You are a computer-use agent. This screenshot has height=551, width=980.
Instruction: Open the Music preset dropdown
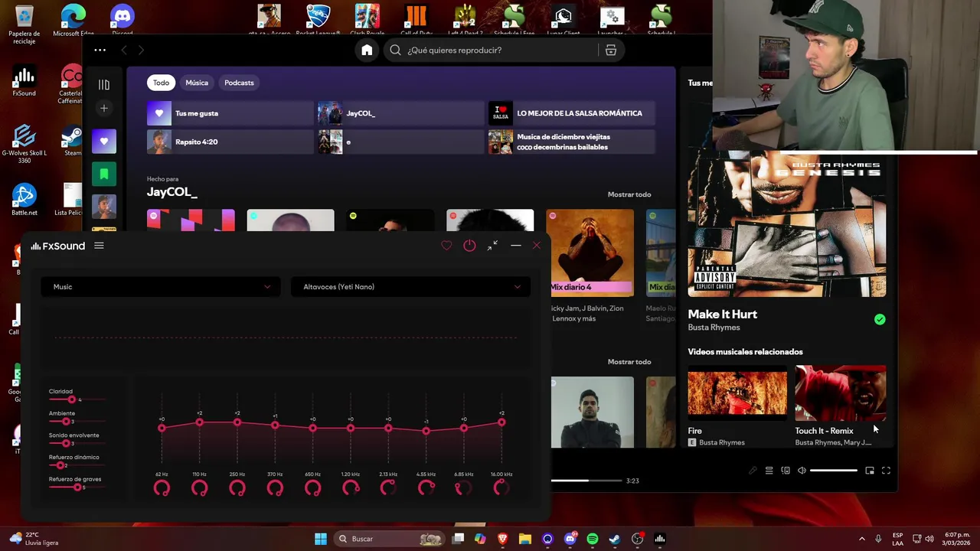[x=160, y=287]
